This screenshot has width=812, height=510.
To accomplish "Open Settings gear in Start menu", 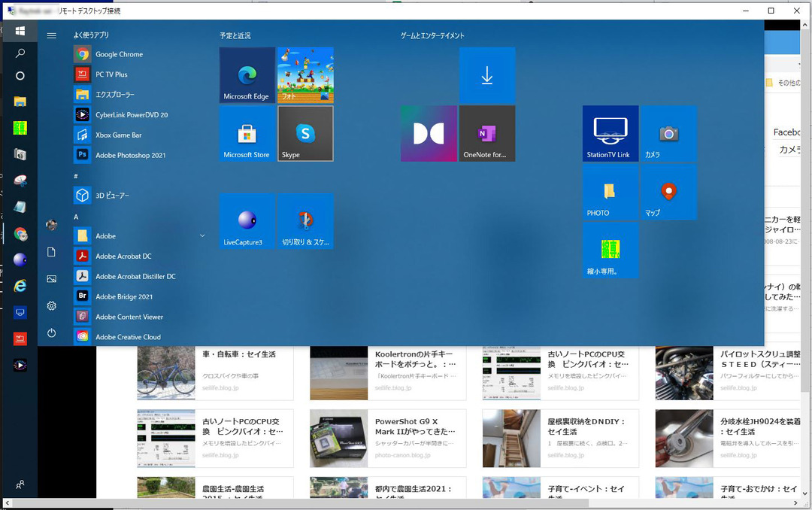I will [51, 306].
